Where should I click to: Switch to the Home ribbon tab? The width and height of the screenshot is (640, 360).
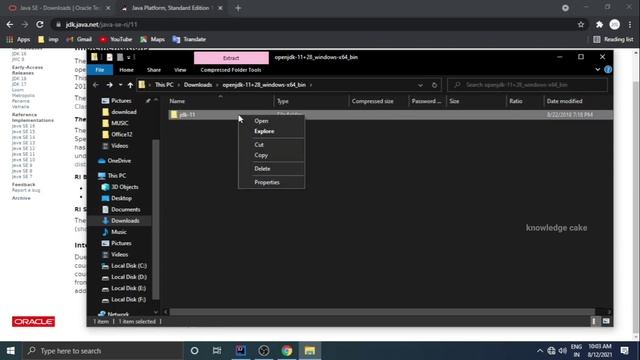(x=127, y=70)
